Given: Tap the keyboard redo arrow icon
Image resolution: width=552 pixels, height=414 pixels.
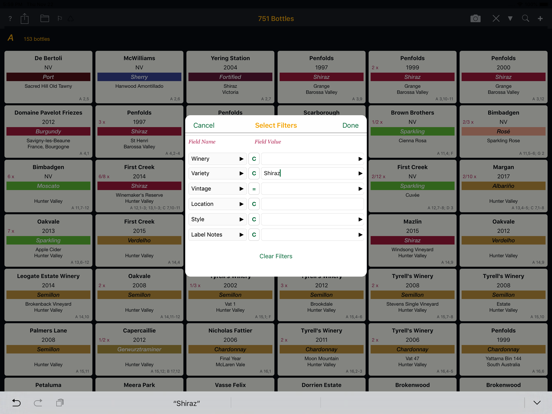Looking at the screenshot, I should click(x=38, y=403).
